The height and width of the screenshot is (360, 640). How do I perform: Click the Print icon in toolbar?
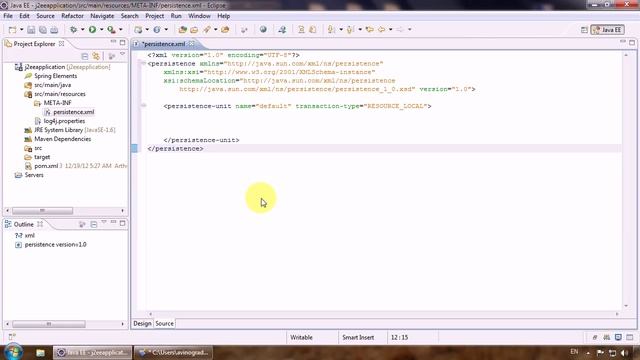tap(54, 30)
